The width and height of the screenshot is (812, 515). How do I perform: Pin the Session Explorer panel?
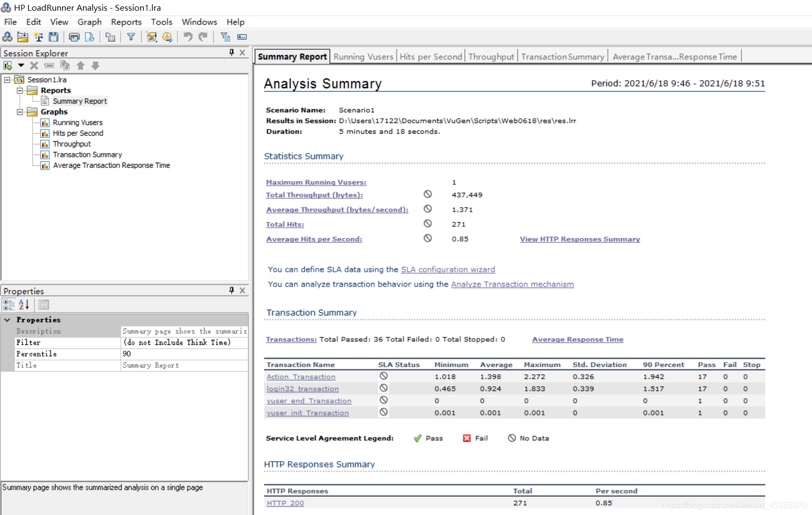tap(231, 52)
